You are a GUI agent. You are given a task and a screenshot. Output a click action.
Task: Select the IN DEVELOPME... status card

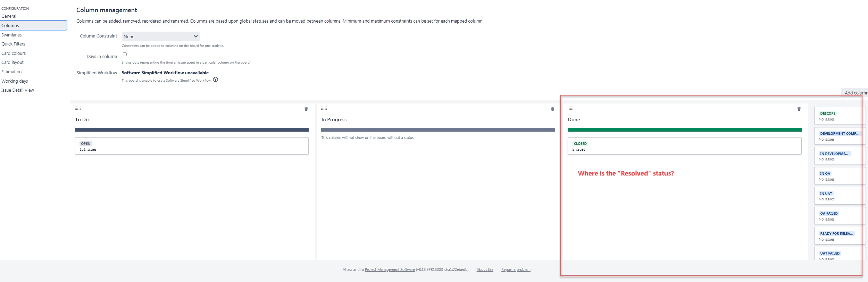(840, 156)
